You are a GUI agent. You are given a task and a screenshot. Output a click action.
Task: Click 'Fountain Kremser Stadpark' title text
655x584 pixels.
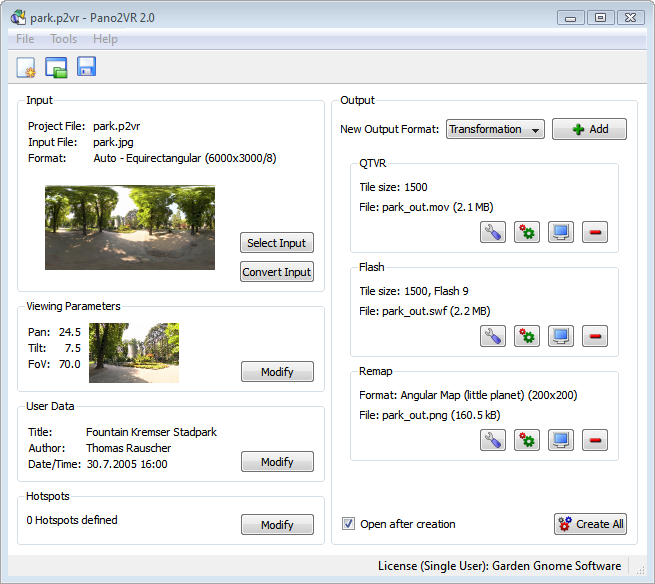click(x=151, y=432)
